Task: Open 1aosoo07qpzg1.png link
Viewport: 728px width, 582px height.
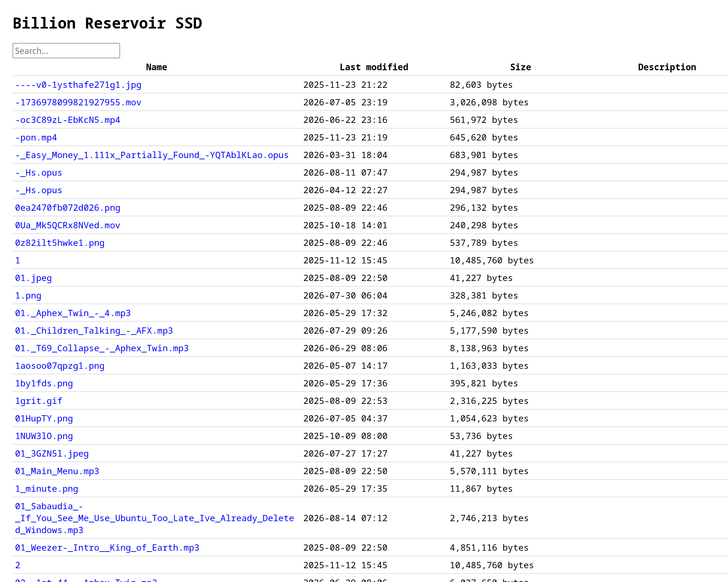Action: pos(60,366)
